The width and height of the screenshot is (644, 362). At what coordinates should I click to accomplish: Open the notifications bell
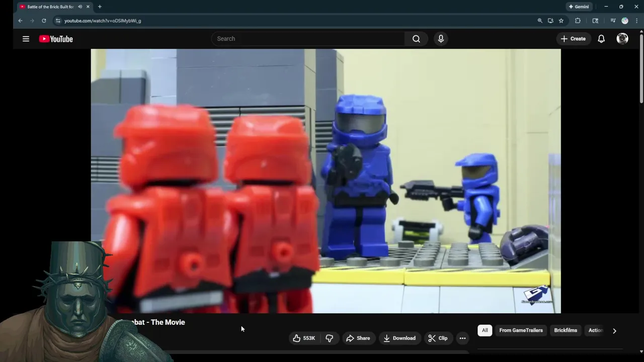click(601, 39)
